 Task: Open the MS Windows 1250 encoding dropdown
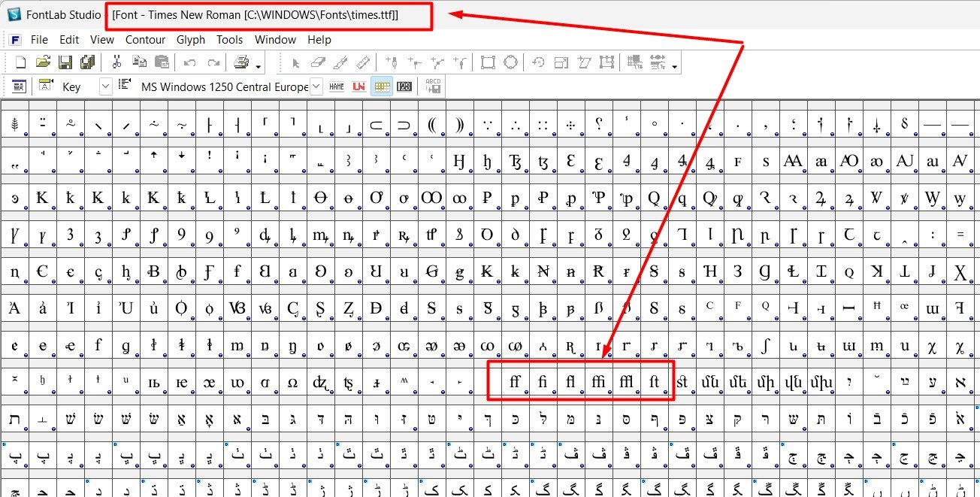(x=316, y=86)
